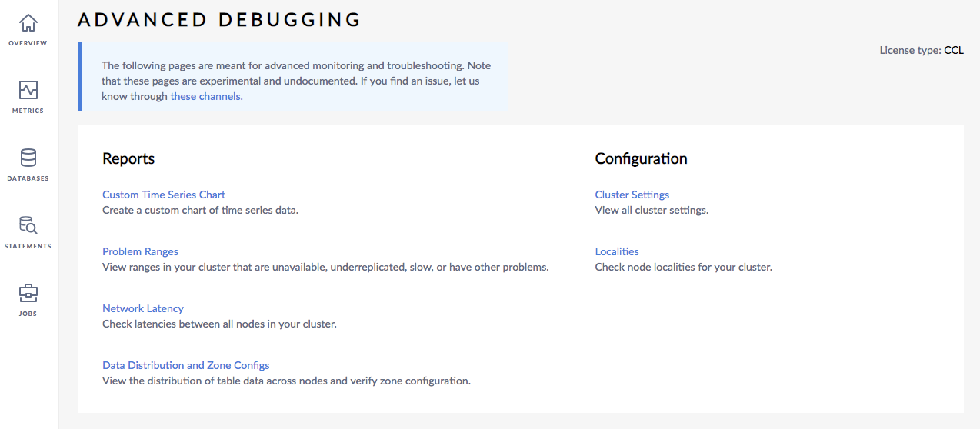Click the Jobs briefcase icon
Screen dimensions: 980x429
[x=28, y=293]
